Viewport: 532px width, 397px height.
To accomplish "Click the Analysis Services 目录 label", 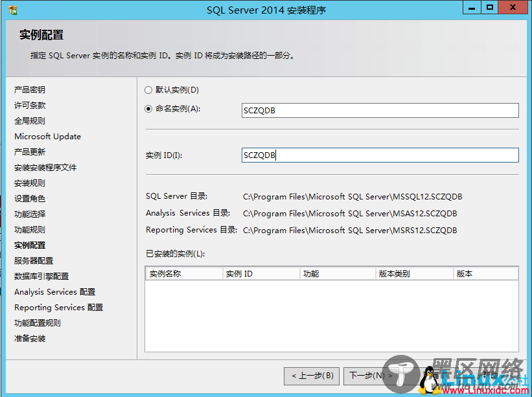I will [188, 213].
